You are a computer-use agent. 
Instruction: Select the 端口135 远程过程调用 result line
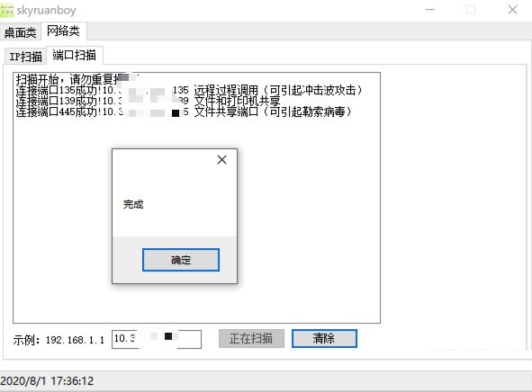point(189,91)
